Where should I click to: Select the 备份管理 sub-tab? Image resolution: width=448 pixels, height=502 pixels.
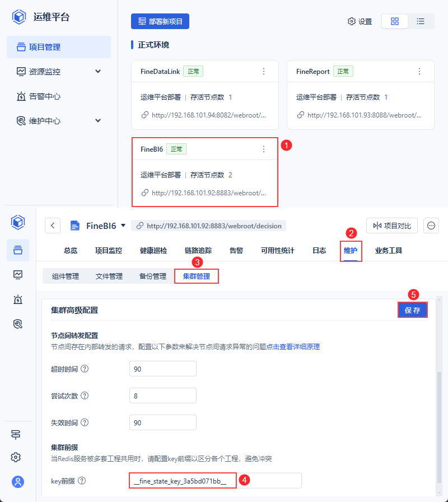click(153, 276)
